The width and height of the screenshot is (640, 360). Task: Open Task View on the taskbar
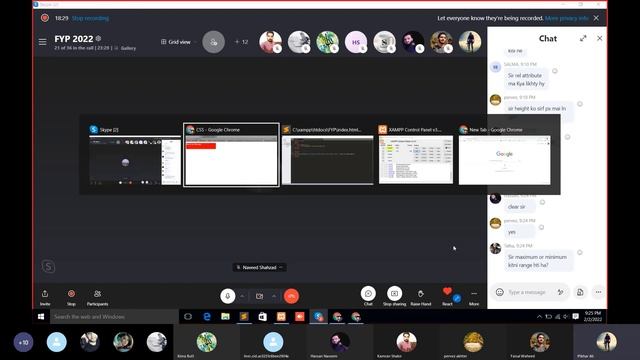(188, 316)
